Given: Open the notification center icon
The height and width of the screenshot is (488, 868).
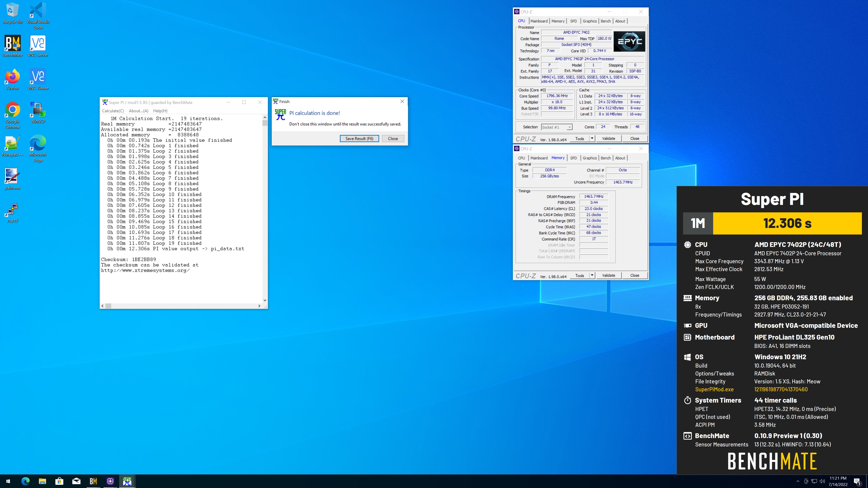Looking at the screenshot, I should [x=857, y=481].
